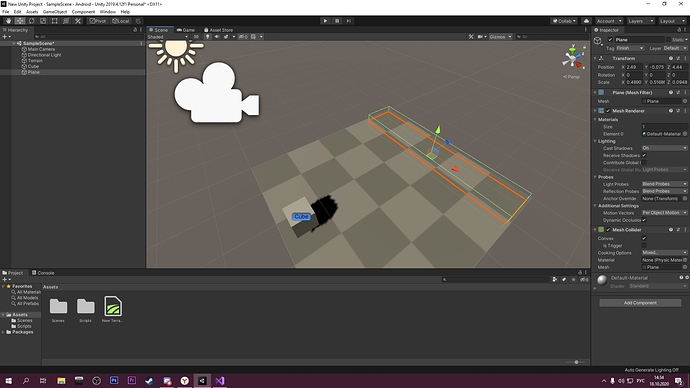Switch to the Game tab
This screenshot has height=388, width=690.
pos(186,30)
